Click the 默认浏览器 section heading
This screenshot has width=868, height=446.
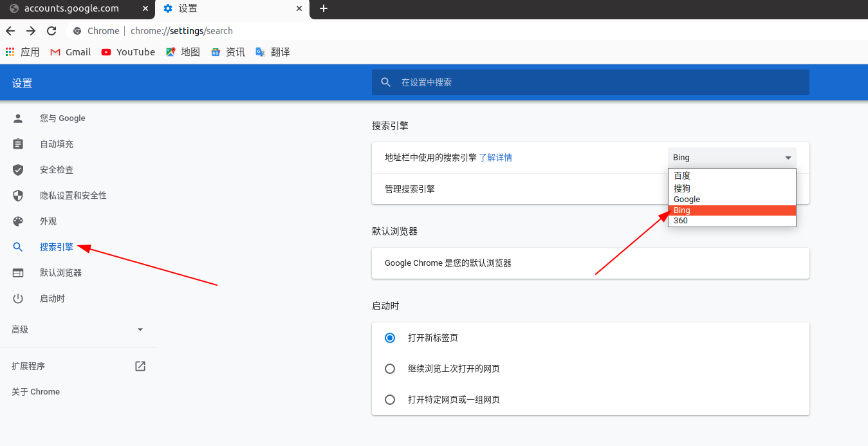click(x=394, y=232)
